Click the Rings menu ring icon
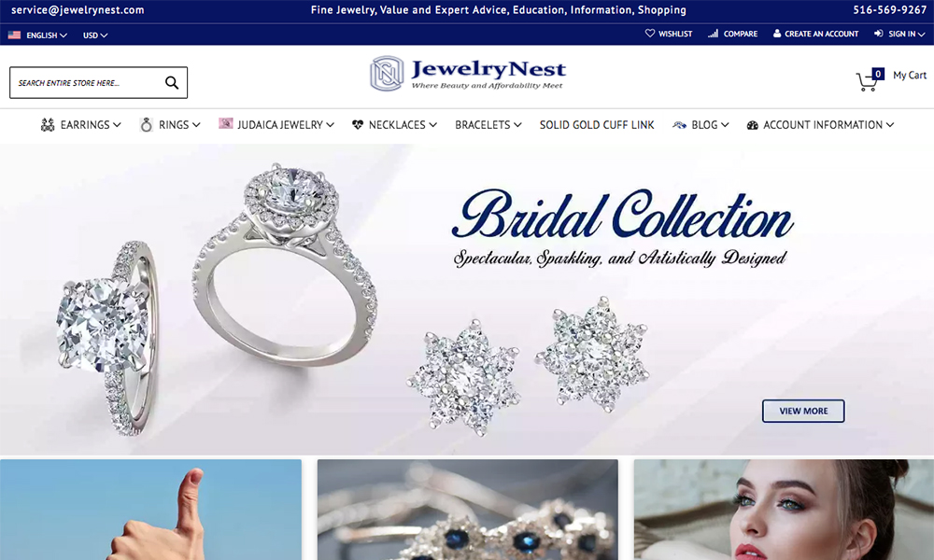Screen dimensions: 934x560 coord(146,124)
